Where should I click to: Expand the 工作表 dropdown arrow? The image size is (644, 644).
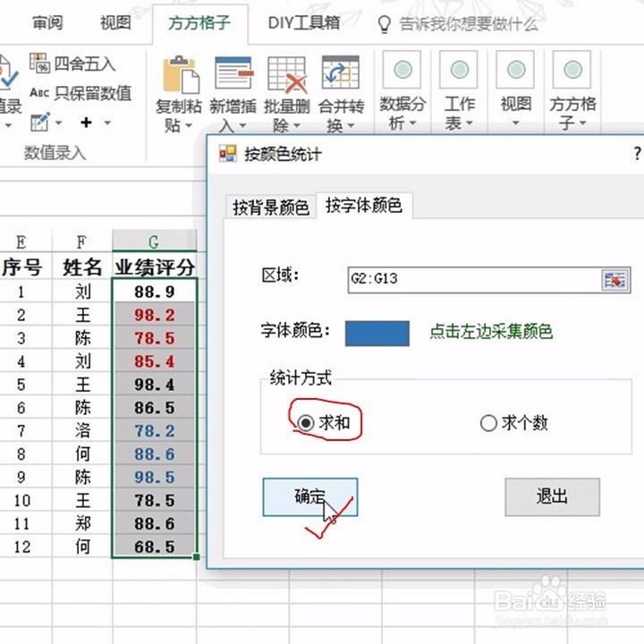469,123
